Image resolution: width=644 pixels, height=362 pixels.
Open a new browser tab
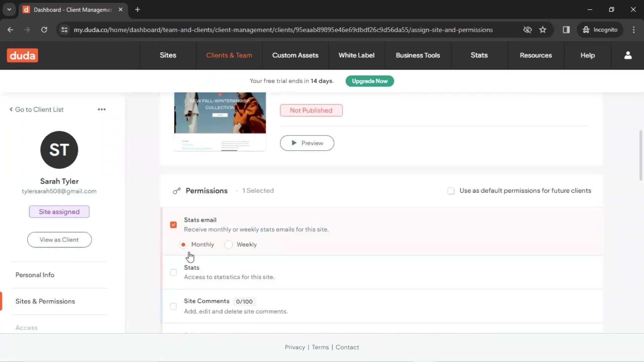tap(138, 9)
